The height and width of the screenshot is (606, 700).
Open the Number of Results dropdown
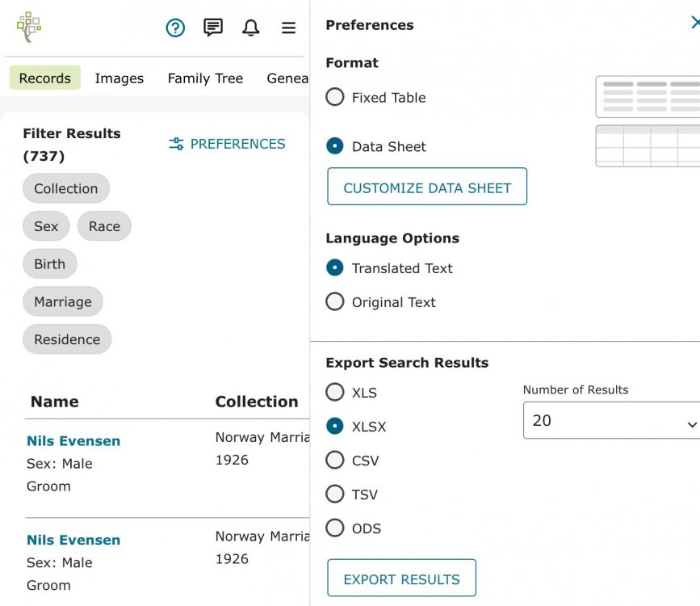click(611, 421)
